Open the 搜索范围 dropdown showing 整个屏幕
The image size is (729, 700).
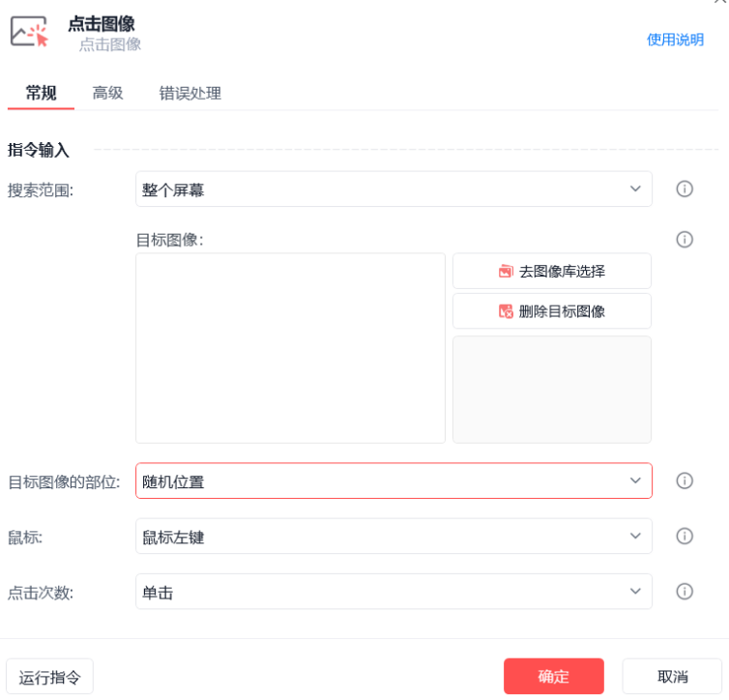coord(394,190)
